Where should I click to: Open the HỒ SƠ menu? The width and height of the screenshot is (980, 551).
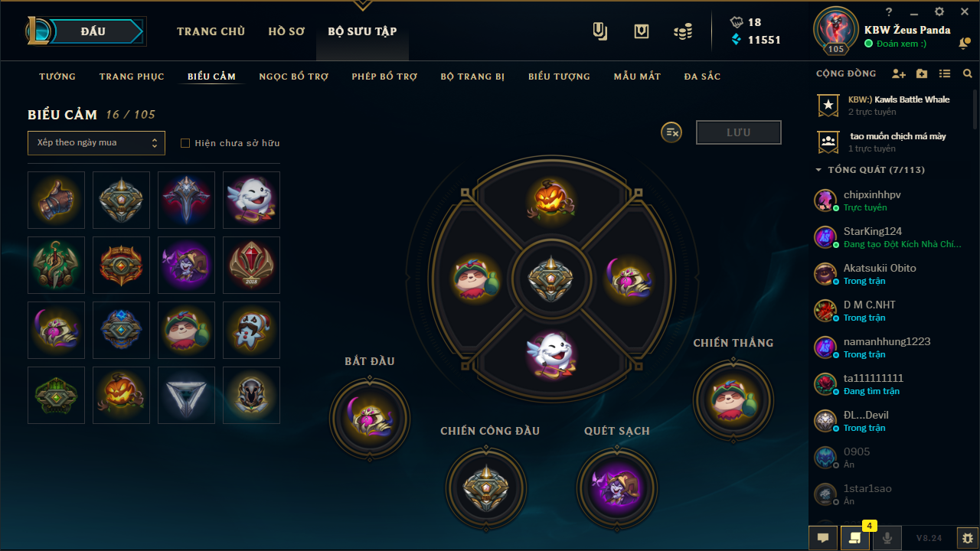(286, 31)
